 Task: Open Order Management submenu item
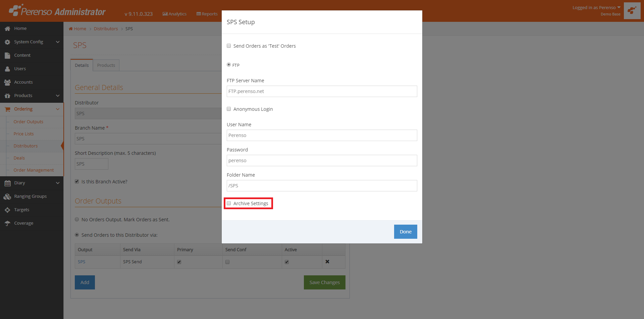(34, 170)
